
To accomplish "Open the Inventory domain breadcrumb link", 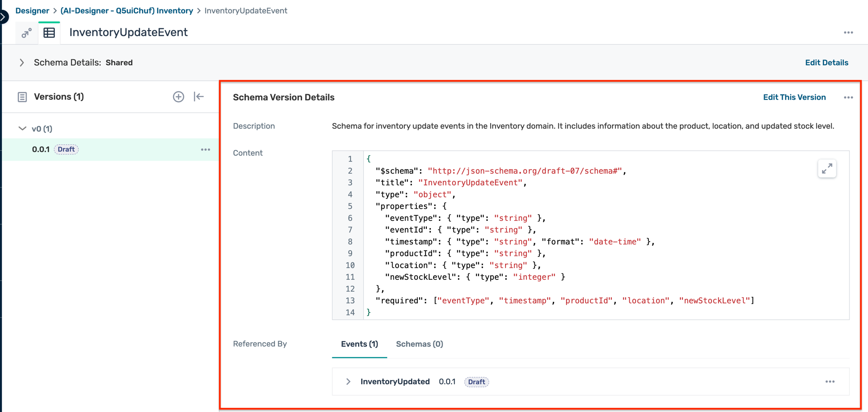I will point(126,10).
